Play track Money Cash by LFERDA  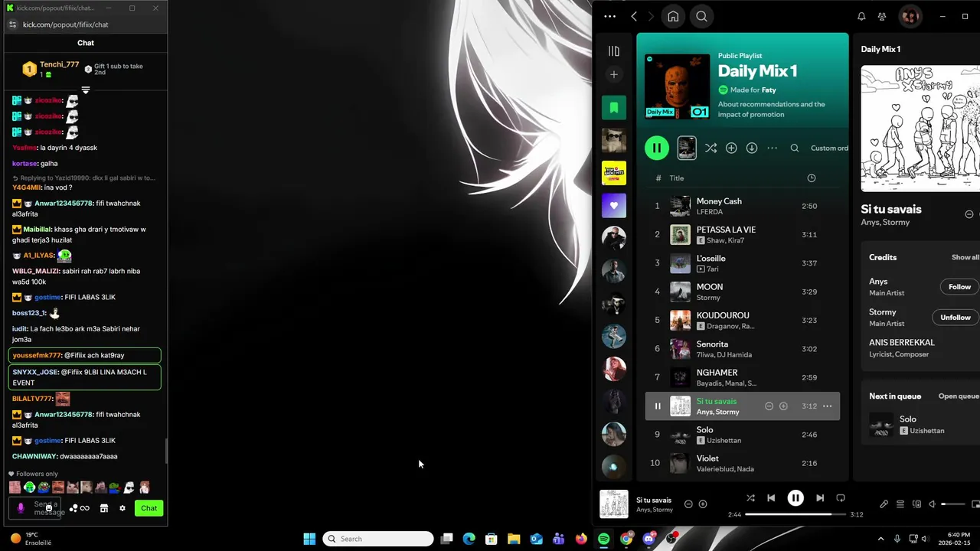[742, 206]
